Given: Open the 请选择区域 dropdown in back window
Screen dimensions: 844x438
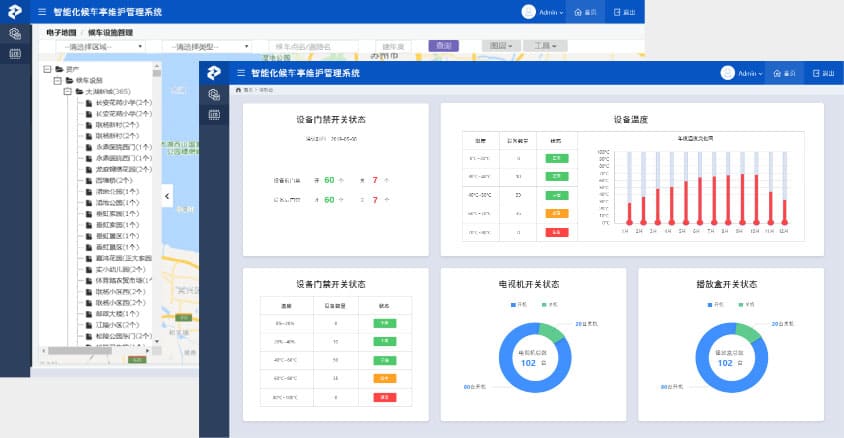Looking at the screenshot, I should point(100,47).
